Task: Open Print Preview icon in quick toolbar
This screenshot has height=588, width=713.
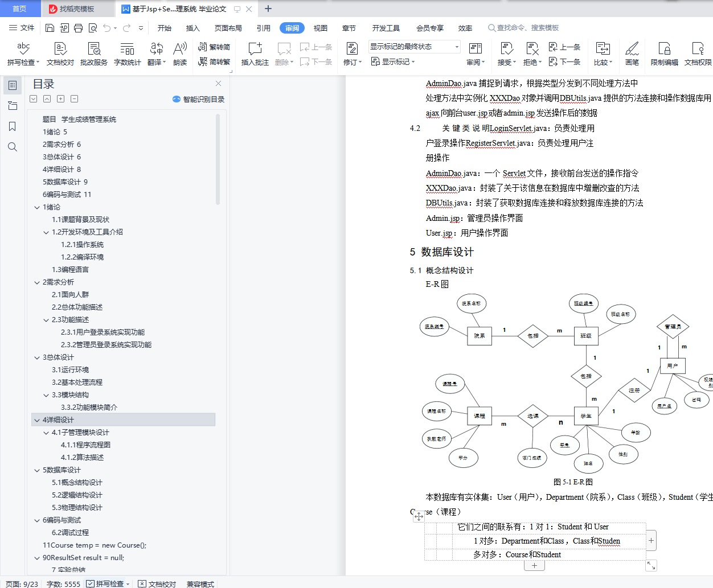Action: pos(92,28)
